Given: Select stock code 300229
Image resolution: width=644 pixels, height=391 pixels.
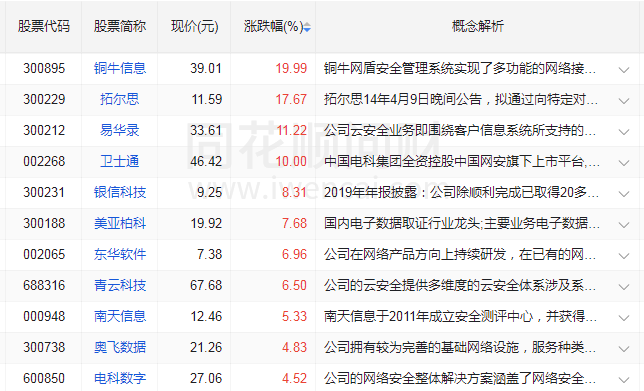Looking at the screenshot, I should coord(44,99).
